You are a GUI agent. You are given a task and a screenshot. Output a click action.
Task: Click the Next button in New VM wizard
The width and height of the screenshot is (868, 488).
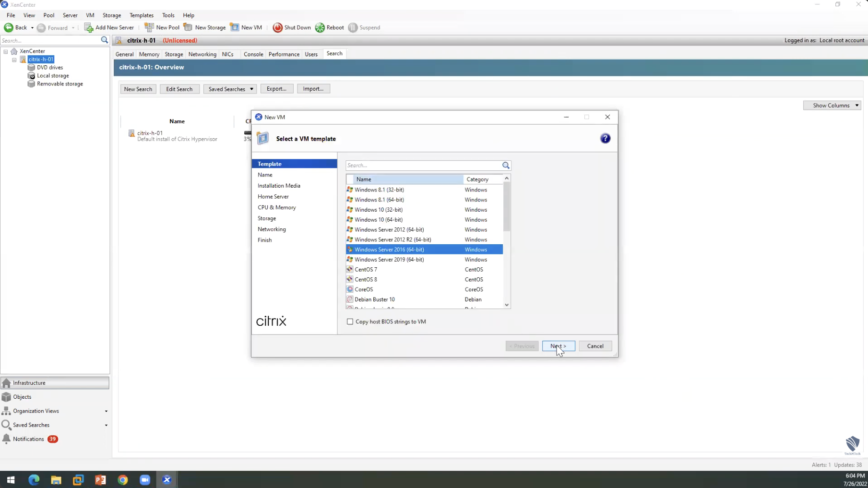point(559,346)
